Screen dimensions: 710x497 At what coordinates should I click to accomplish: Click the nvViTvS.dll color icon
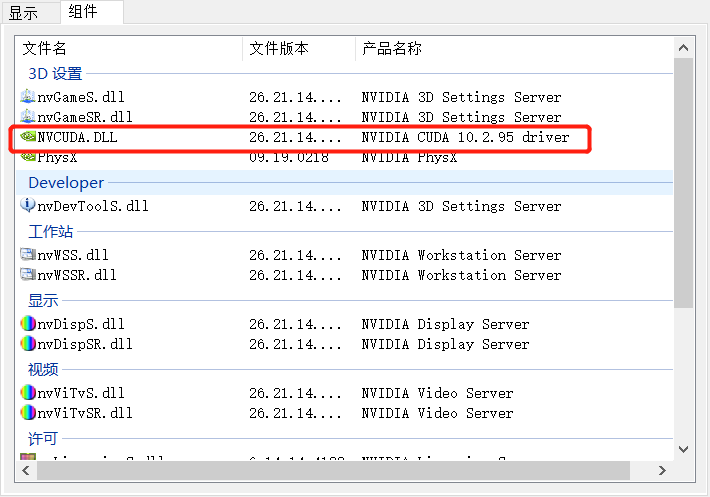coord(28,392)
